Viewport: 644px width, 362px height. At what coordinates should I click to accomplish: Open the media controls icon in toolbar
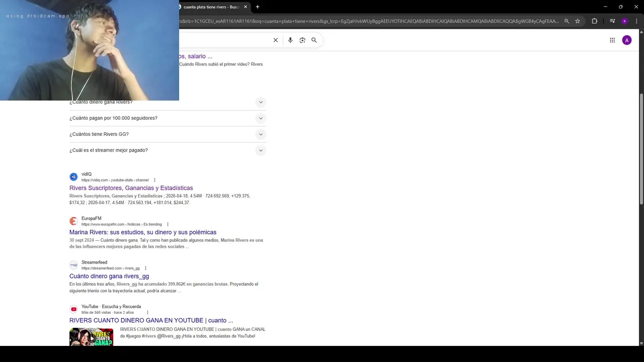[x=612, y=21]
